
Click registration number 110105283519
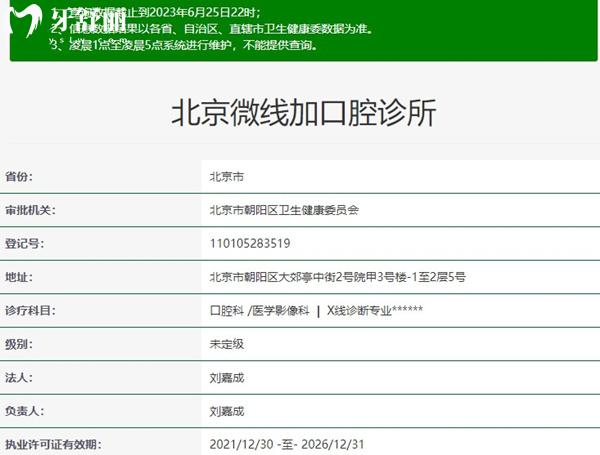(250, 243)
